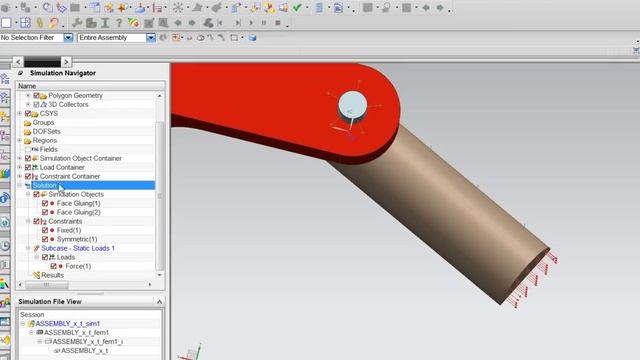Uncheck Face Gluing(1) checkbox
This screenshot has height=360, width=640.
[x=45, y=203]
